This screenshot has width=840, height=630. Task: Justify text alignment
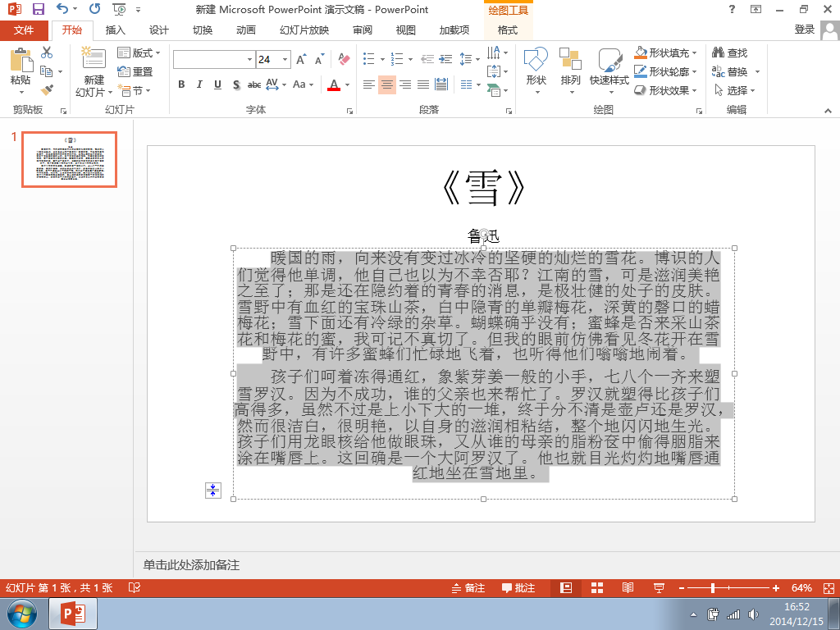pos(423,84)
